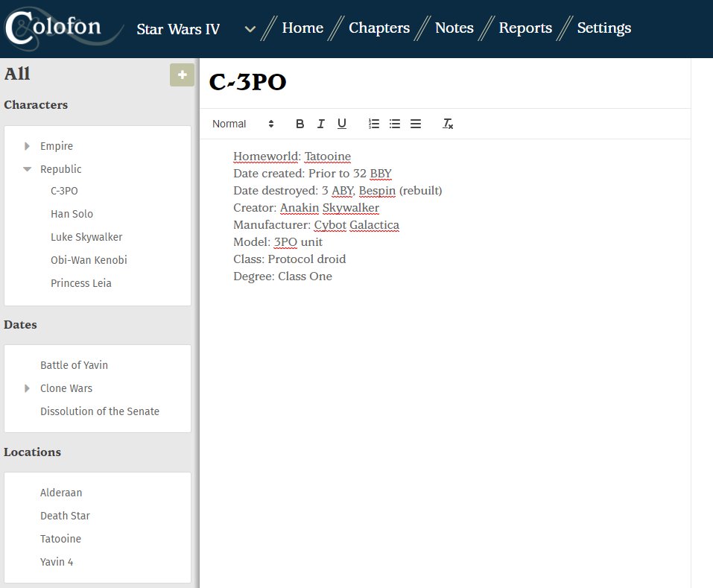Go to the Home page
This screenshot has width=713, height=588.
302,28
